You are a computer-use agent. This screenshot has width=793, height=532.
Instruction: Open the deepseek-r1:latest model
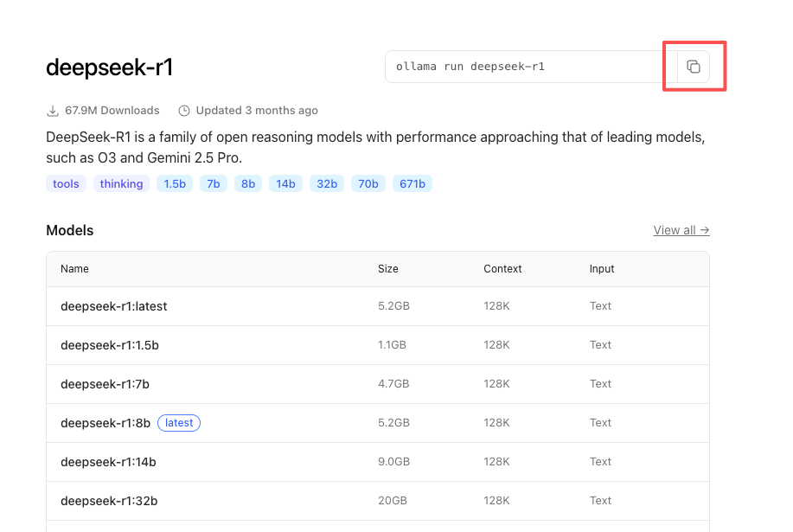114,306
